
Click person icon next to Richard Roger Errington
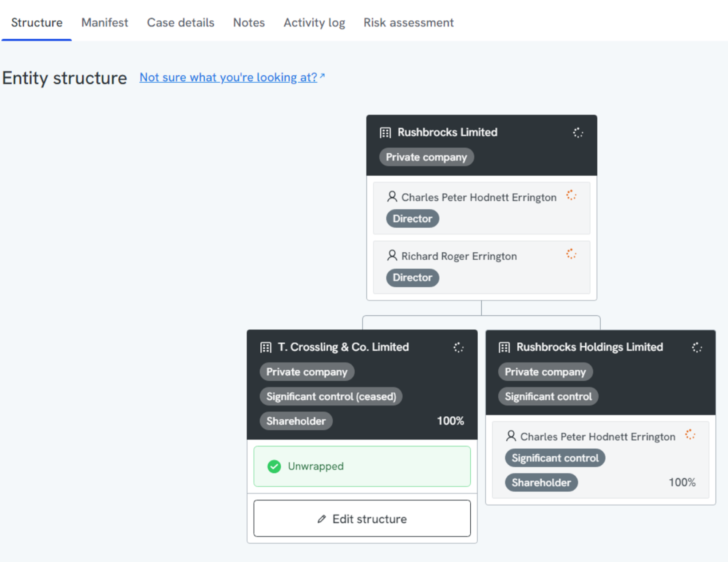[392, 255]
